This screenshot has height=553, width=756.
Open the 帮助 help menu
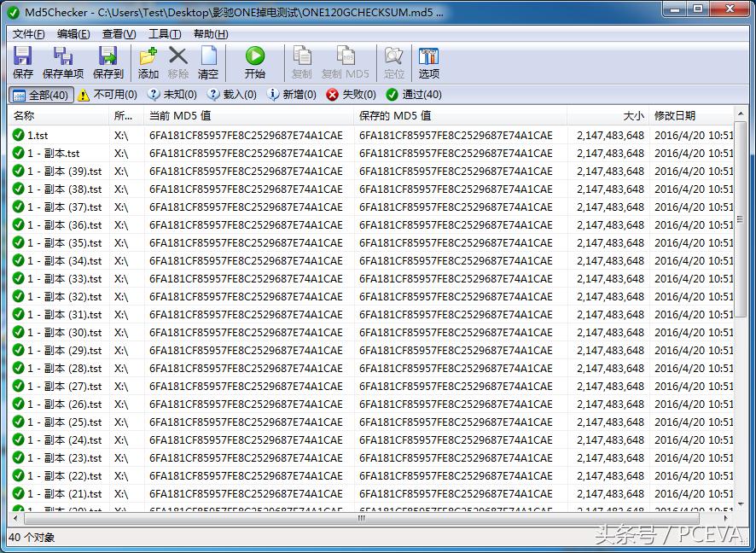pyautogui.click(x=208, y=33)
